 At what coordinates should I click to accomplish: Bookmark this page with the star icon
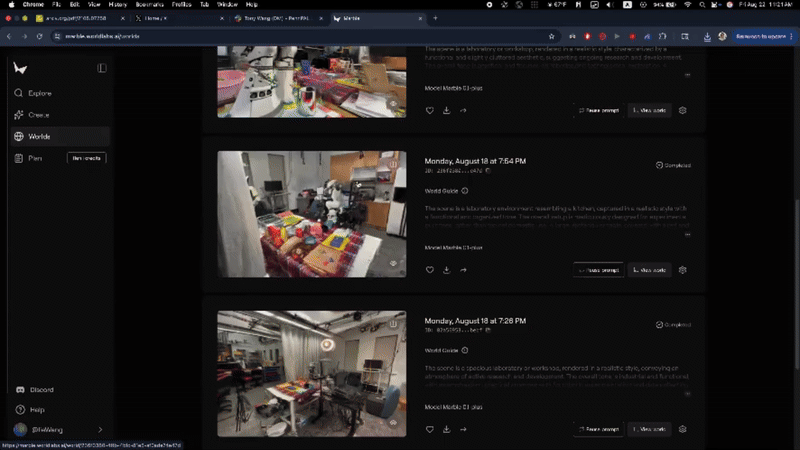(x=552, y=36)
